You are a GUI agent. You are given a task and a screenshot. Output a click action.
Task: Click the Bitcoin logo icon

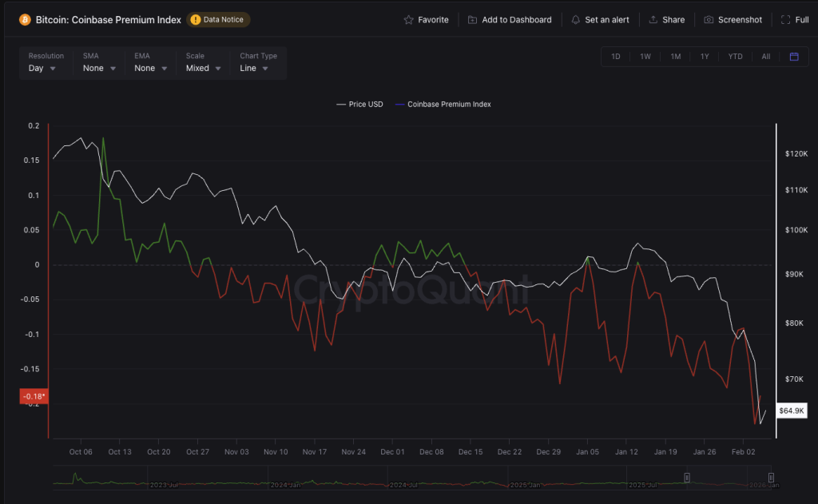(x=25, y=19)
